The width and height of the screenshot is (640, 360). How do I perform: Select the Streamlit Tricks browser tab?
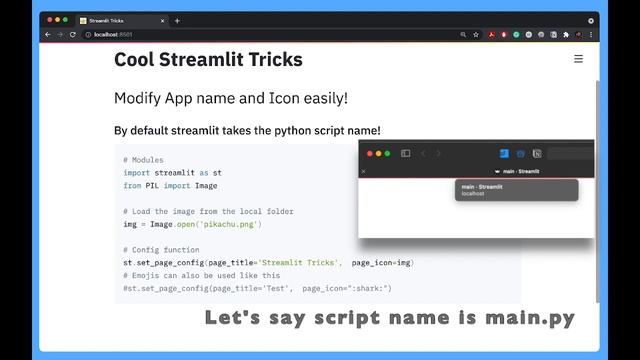122,21
